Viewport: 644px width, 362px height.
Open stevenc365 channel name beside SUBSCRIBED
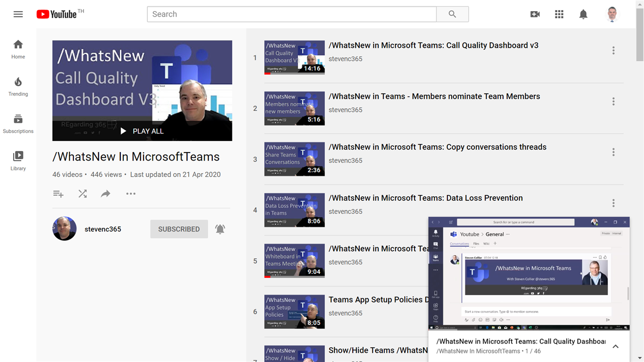tap(103, 229)
